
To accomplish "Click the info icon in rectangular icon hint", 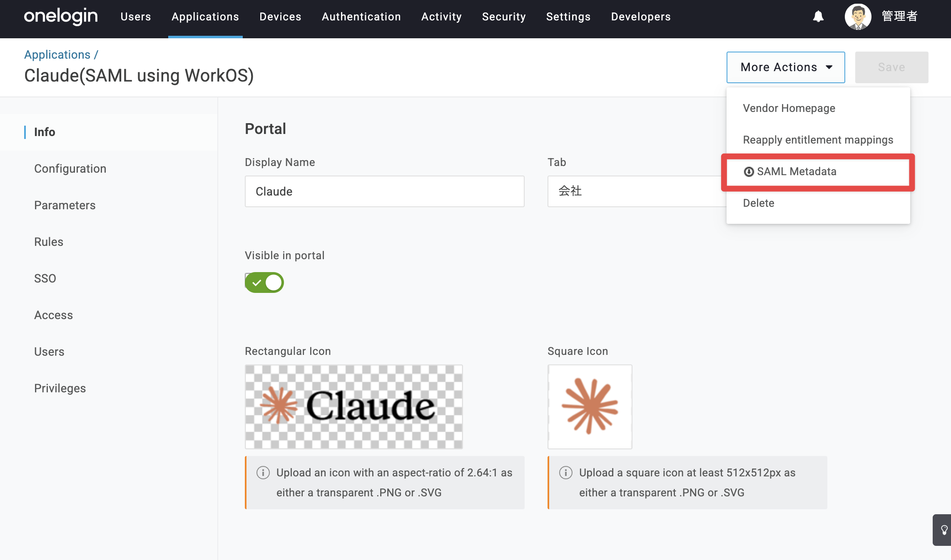I will [263, 473].
